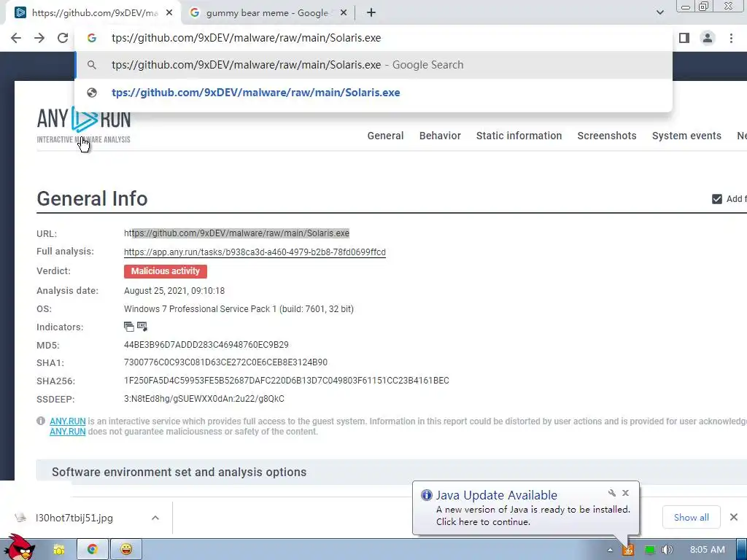Click the green tray network icon

click(649, 550)
